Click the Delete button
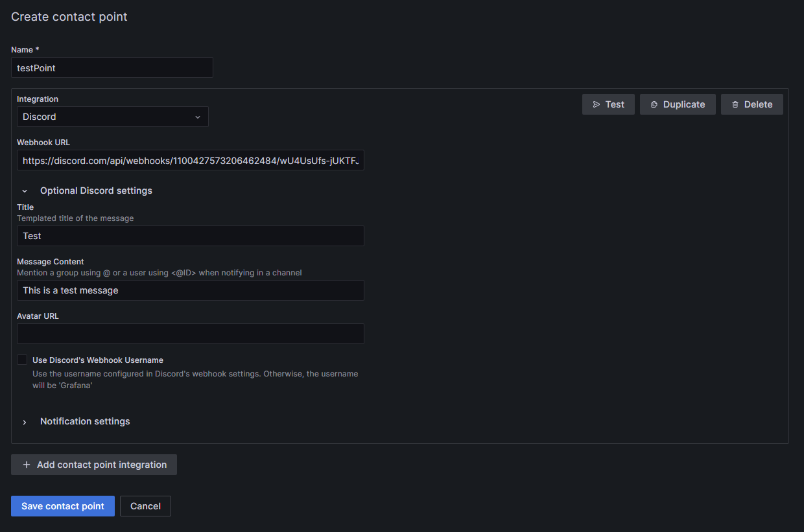The height and width of the screenshot is (532, 804). point(751,104)
